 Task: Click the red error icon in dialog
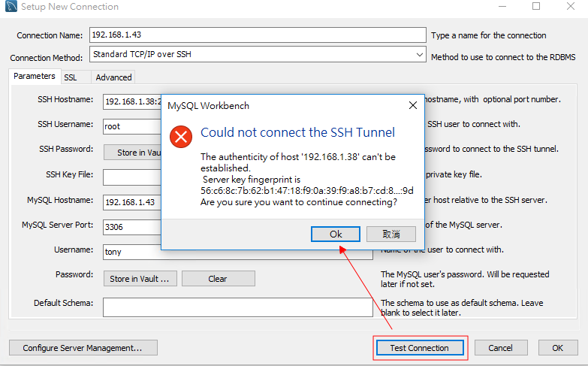[181, 137]
